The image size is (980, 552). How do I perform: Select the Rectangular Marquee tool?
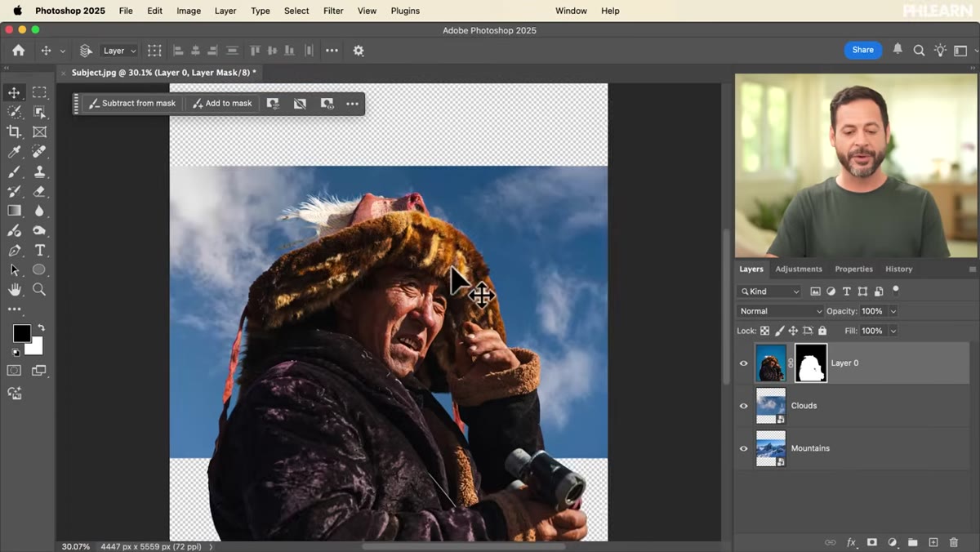tap(39, 92)
